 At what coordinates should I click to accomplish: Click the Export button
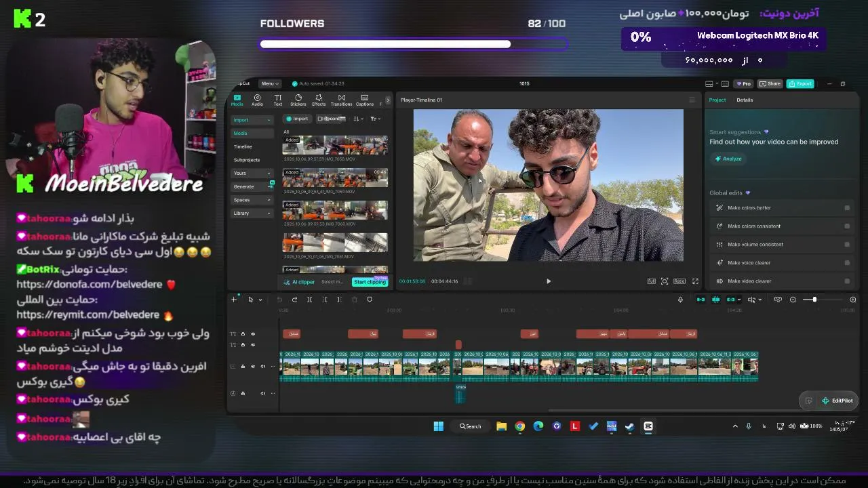tap(801, 84)
